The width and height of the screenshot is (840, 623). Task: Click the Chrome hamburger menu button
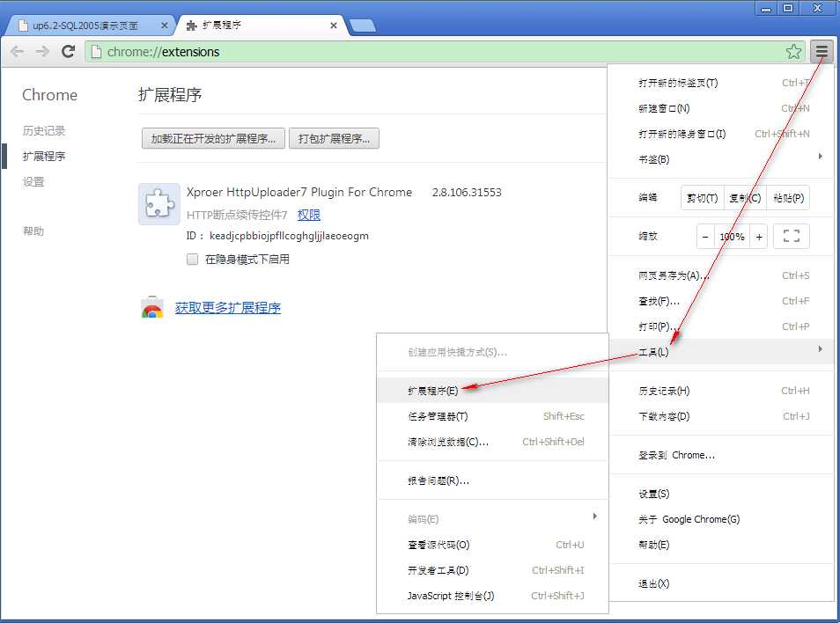[x=822, y=51]
